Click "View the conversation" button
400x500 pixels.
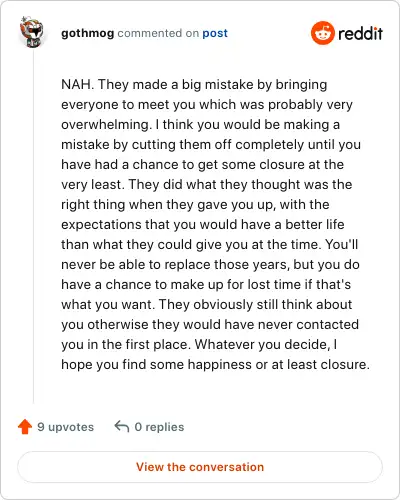tap(200, 467)
